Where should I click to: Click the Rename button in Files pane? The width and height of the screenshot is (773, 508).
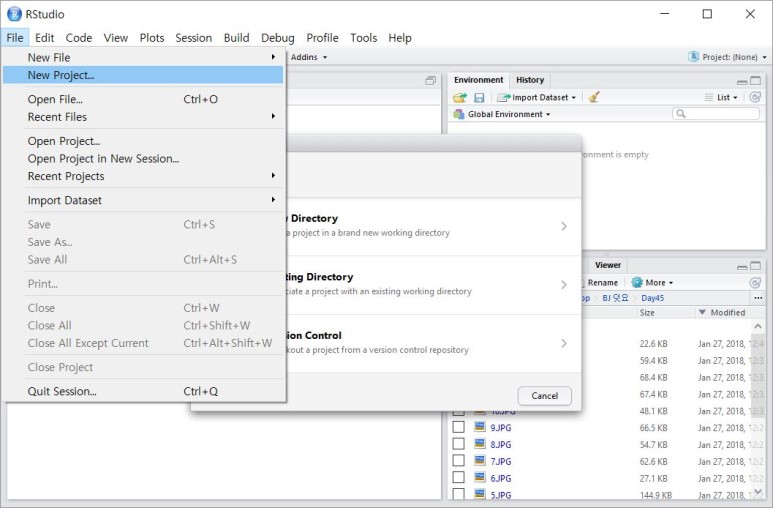(601, 283)
